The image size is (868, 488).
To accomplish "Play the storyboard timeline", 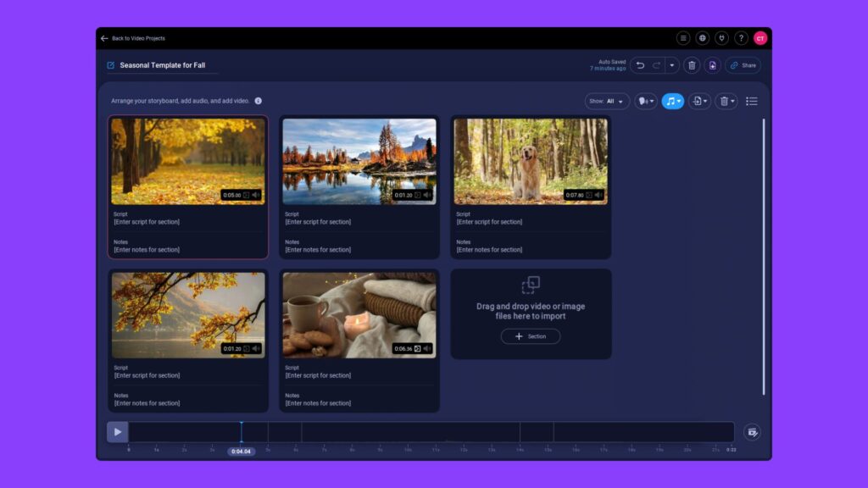I will pos(117,432).
